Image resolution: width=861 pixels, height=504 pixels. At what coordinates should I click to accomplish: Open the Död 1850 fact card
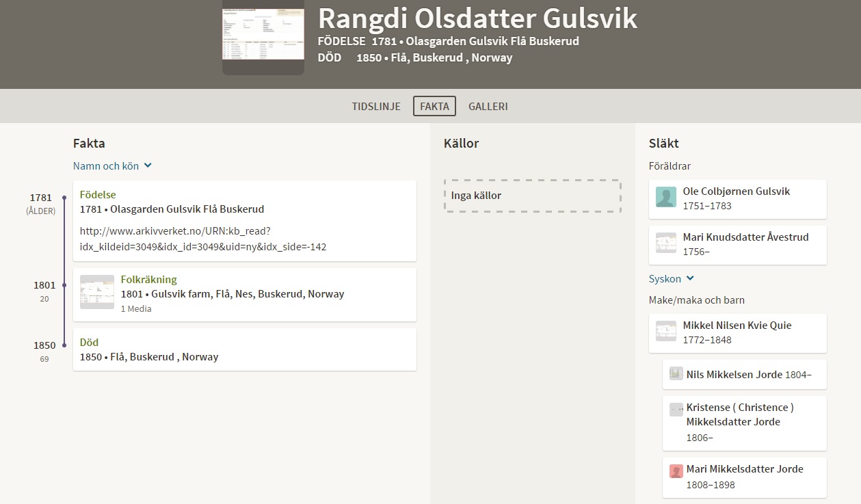245,349
